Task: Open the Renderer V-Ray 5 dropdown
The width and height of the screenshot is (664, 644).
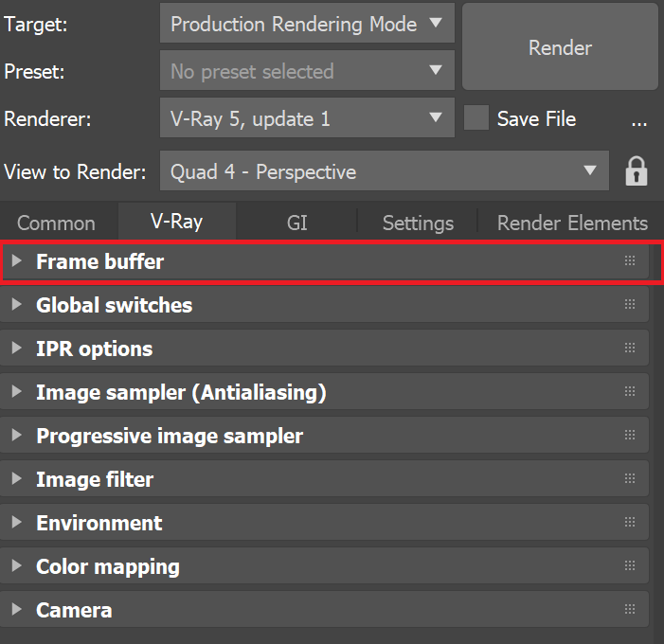Action: pos(306,118)
